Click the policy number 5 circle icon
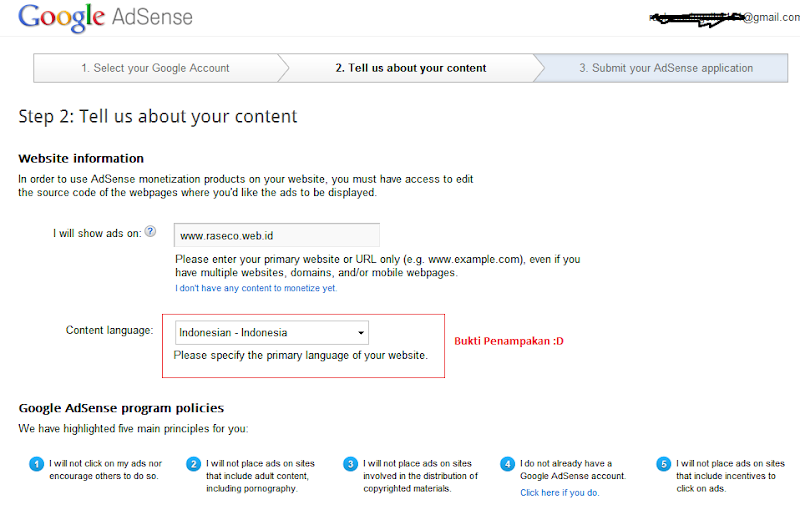 (663, 464)
